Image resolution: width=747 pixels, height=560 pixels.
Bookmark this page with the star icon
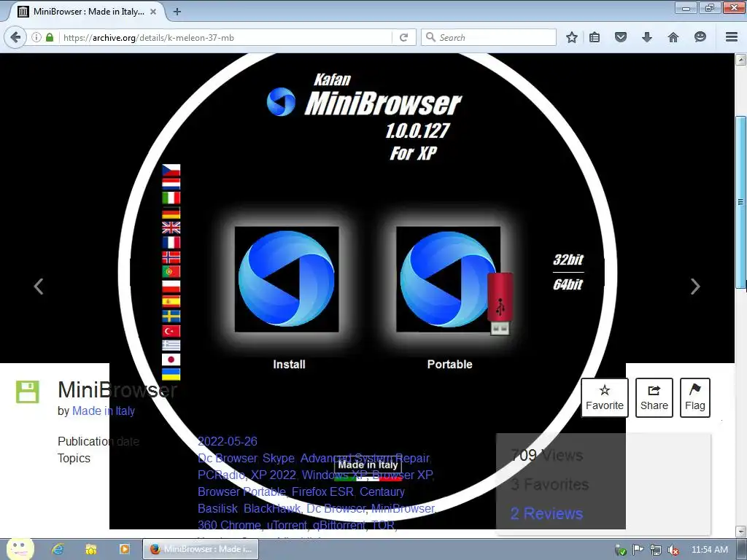(x=572, y=37)
